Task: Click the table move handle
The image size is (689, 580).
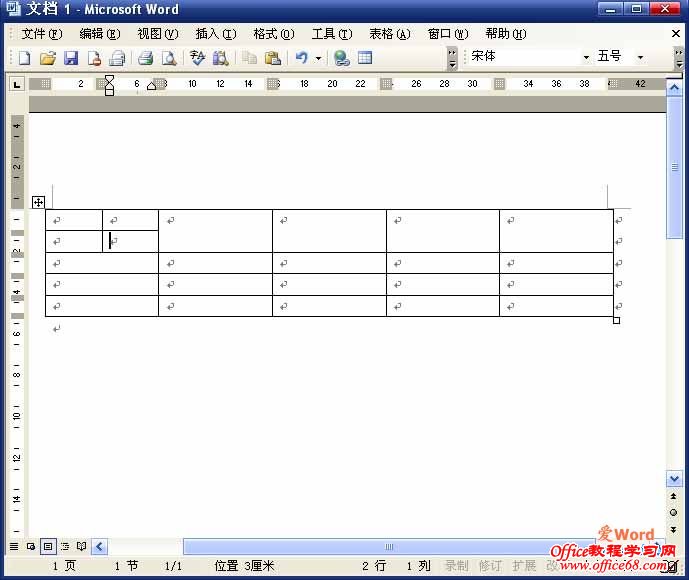Action: [x=38, y=202]
